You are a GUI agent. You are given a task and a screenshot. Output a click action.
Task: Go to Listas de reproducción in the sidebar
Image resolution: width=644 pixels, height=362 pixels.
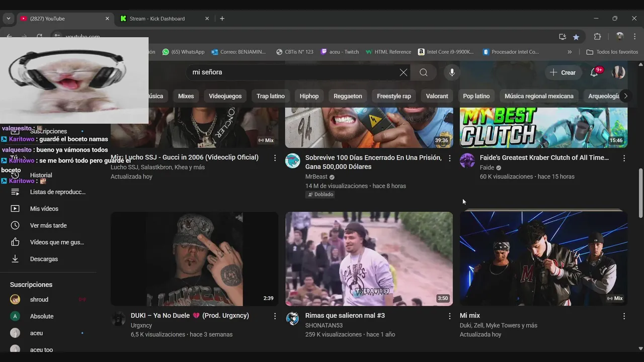pyautogui.click(x=48, y=192)
